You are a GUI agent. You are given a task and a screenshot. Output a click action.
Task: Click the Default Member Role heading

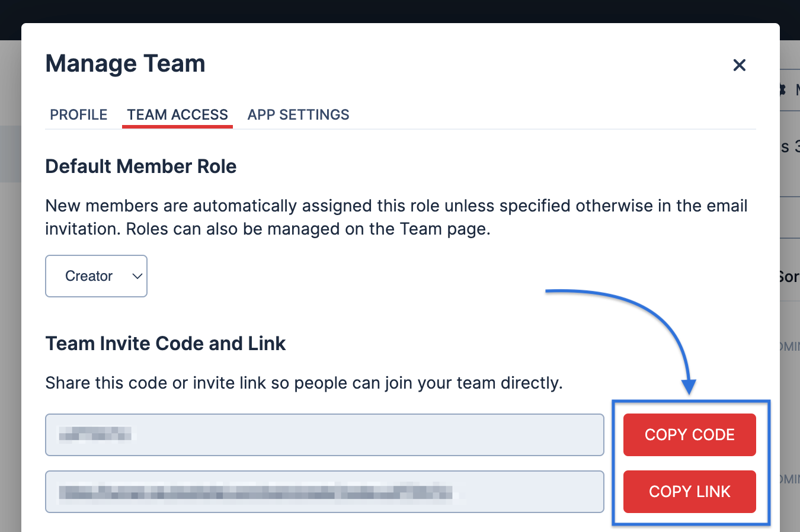point(140,166)
